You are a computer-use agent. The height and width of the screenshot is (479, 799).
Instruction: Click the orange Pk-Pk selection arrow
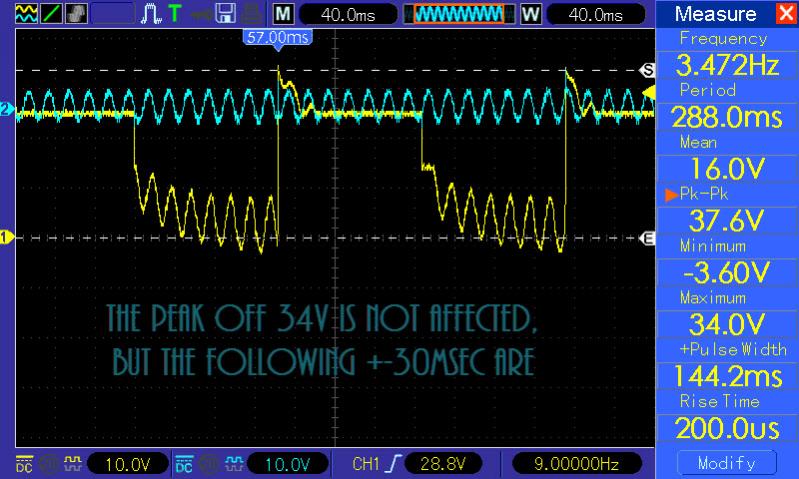click(671, 194)
